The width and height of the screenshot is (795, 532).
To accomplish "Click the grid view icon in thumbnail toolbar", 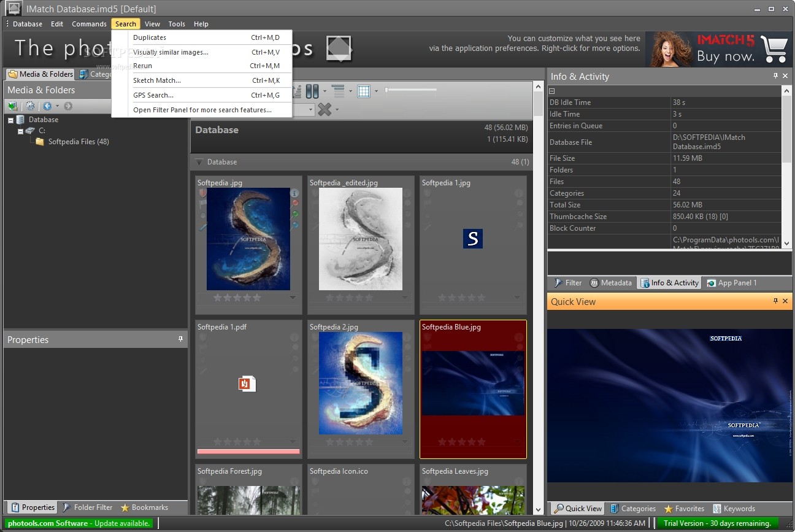I will [364, 91].
